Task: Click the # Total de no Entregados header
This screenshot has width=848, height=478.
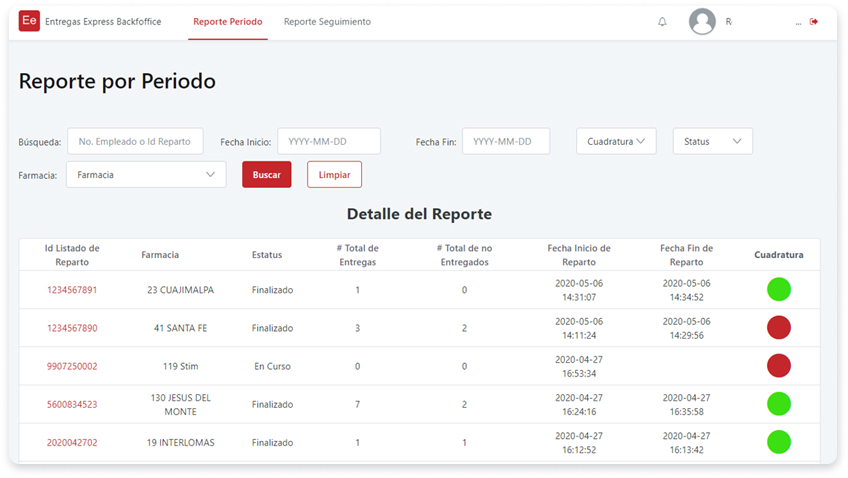Action: pos(465,255)
